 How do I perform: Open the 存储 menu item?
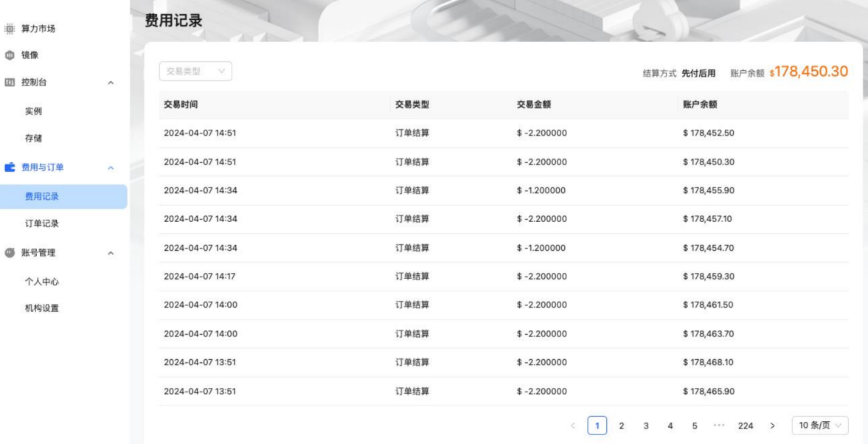[x=34, y=138]
